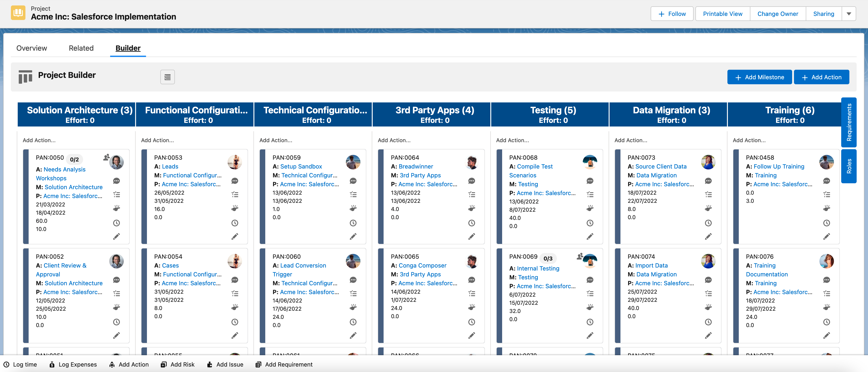Edit PAN:0052 using the pencil icon

(x=117, y=336)
